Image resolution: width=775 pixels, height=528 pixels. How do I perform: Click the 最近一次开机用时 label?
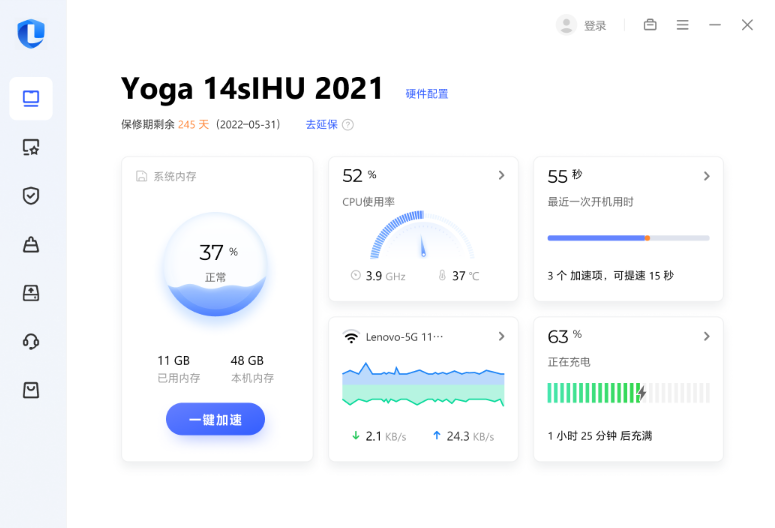tap(590, 202)
